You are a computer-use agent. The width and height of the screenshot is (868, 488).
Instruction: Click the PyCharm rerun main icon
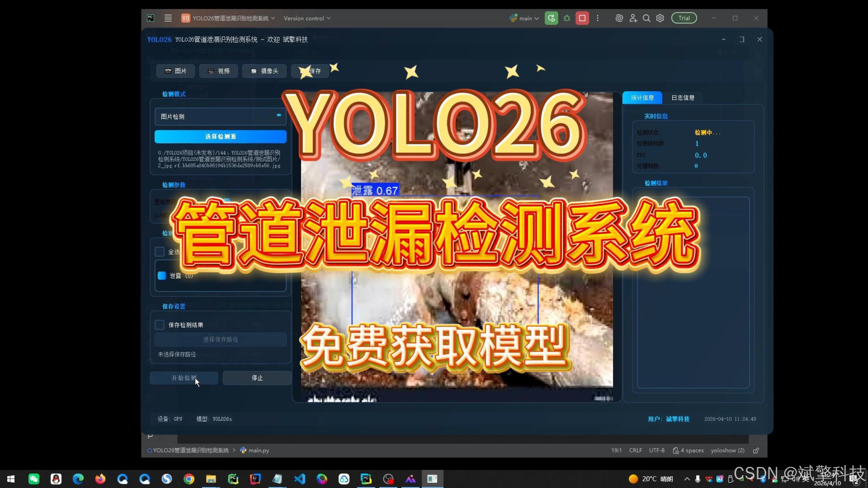(551, 18)
